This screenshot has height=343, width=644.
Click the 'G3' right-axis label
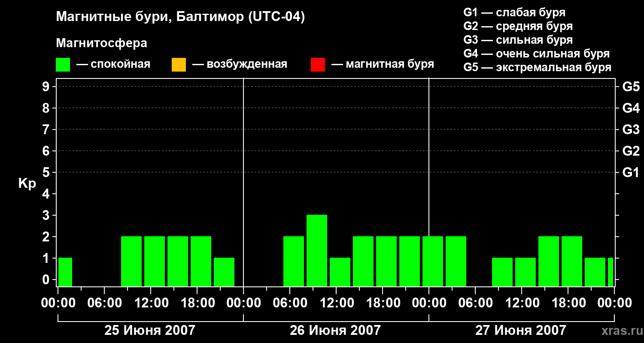pyautogui.click(x=631, y=130)
